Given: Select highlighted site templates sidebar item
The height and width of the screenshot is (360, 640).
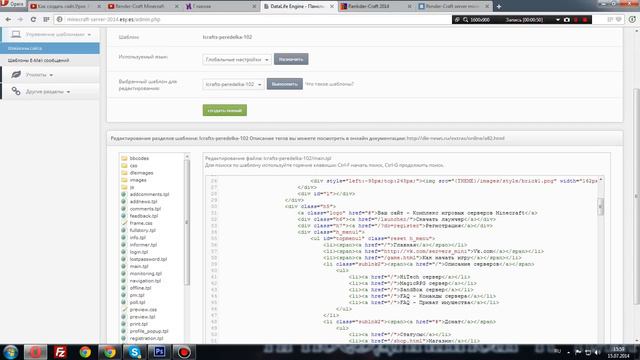Looking at the screenshot, I should 50,48.
